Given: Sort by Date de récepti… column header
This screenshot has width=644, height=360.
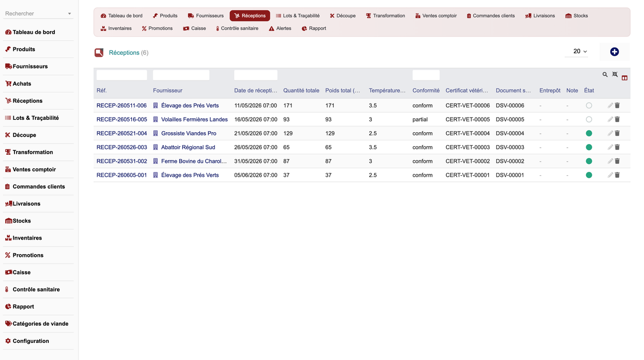Looking at the screenshot, I should [x=255, y=90].
